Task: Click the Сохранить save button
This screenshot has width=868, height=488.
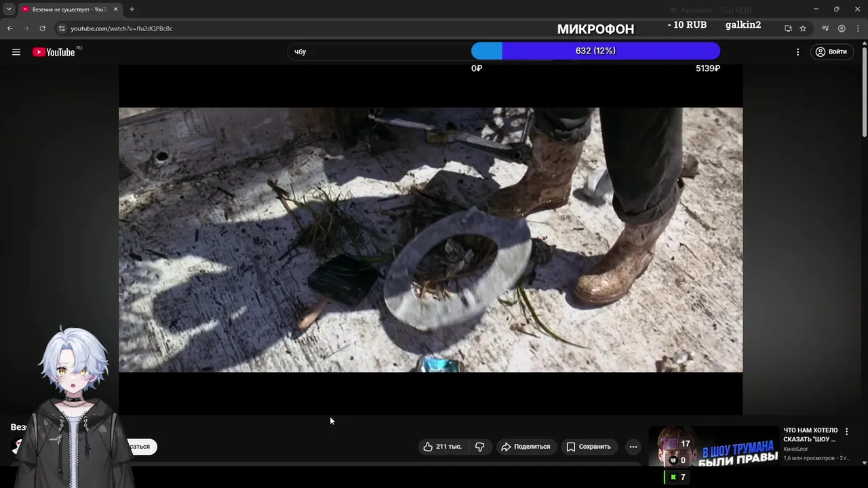Action: [x=589, y=447]
